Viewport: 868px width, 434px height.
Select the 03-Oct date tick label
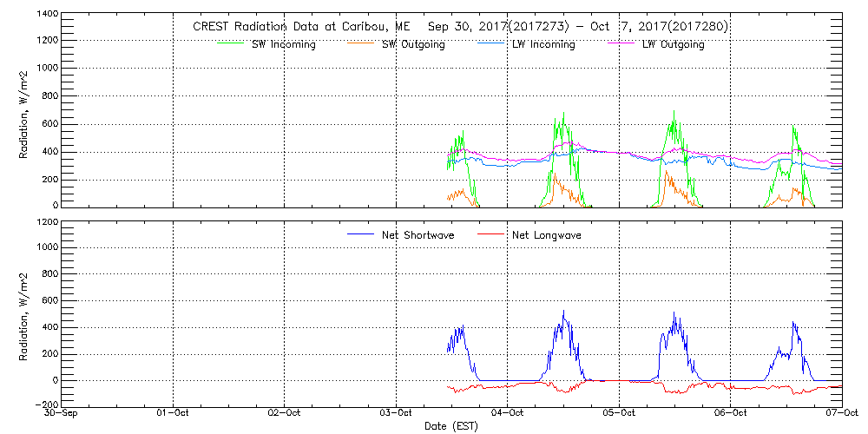[x=396, y=413]
